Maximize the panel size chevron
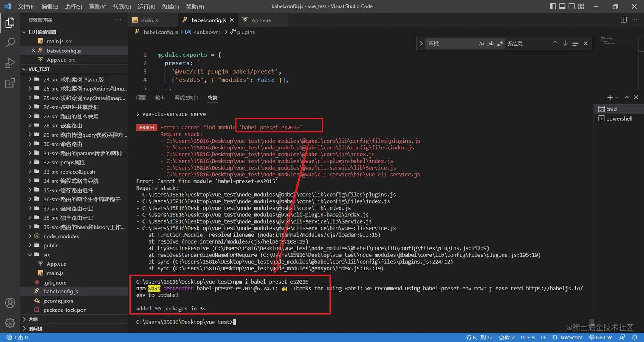The image size is (644, 342). (627, 98)
